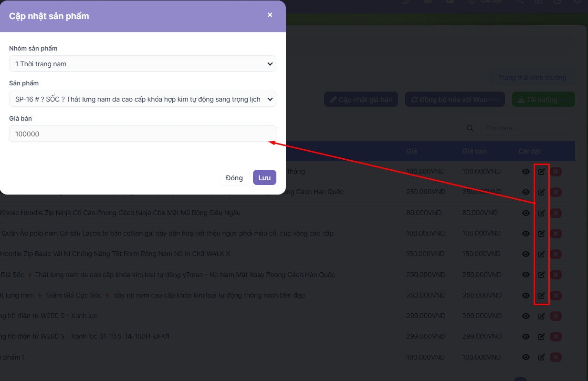
Task: View the Hoodie Zip Basic product details
Action: point(526,254)
